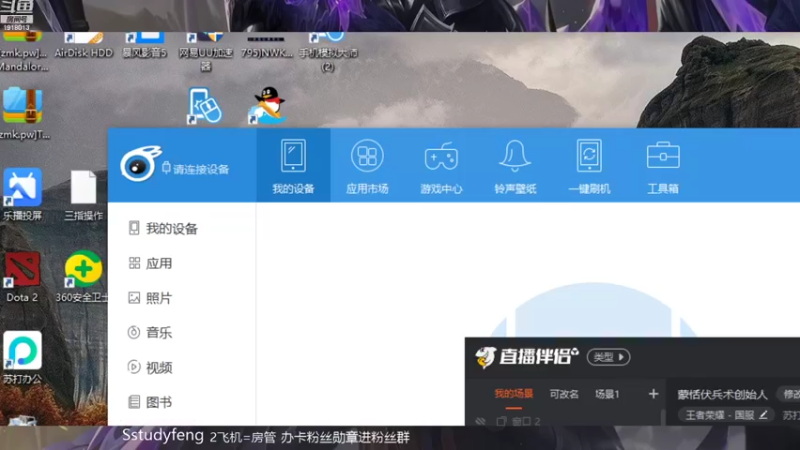
Task: Click the 直播伴侣 shark logo
Action: pos(485,357)
